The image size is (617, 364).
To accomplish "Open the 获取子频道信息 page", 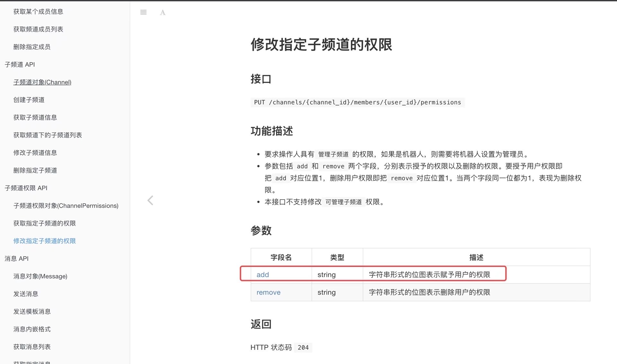I will pos(35,117).
